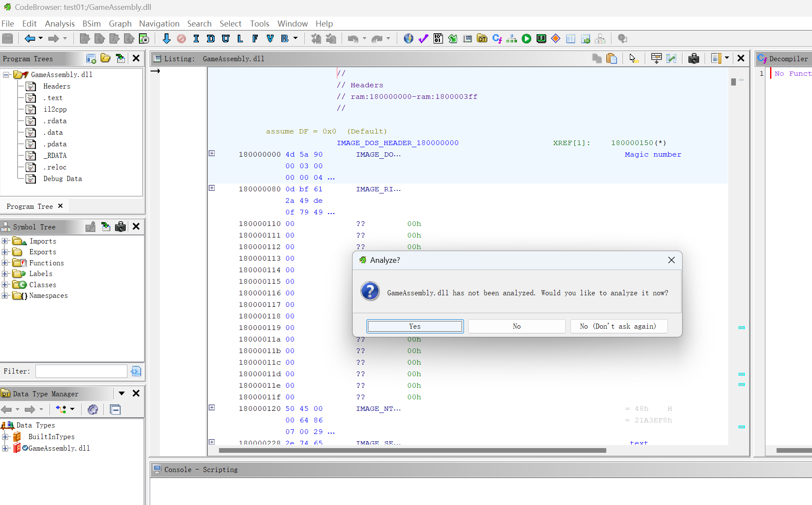Select the Debug Data node in Program Trees
Viewport: 812px width, 505px height.
pos(62,178)
